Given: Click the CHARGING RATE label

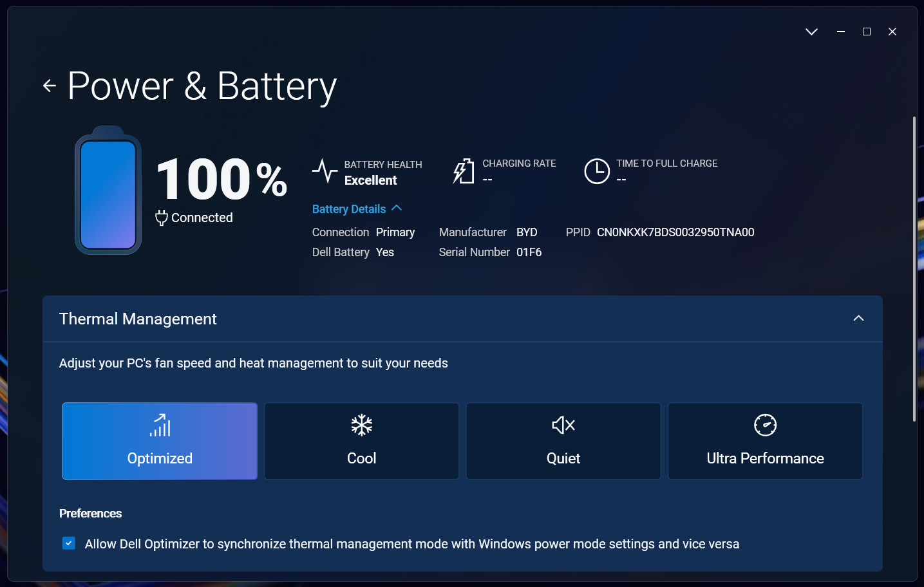Looking at the screenshot, I should (x=519, y=163).
